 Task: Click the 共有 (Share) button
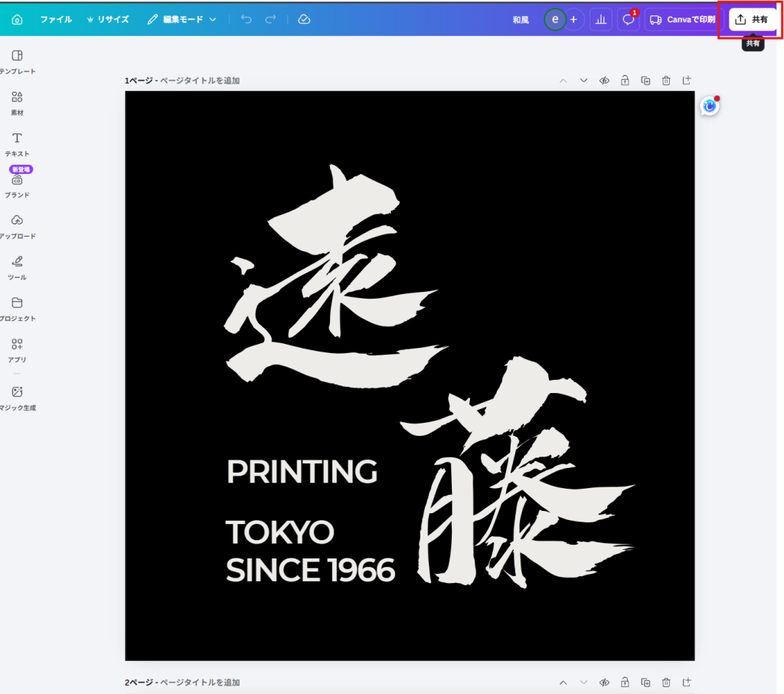pyautogui.click(x=752, y=20)
